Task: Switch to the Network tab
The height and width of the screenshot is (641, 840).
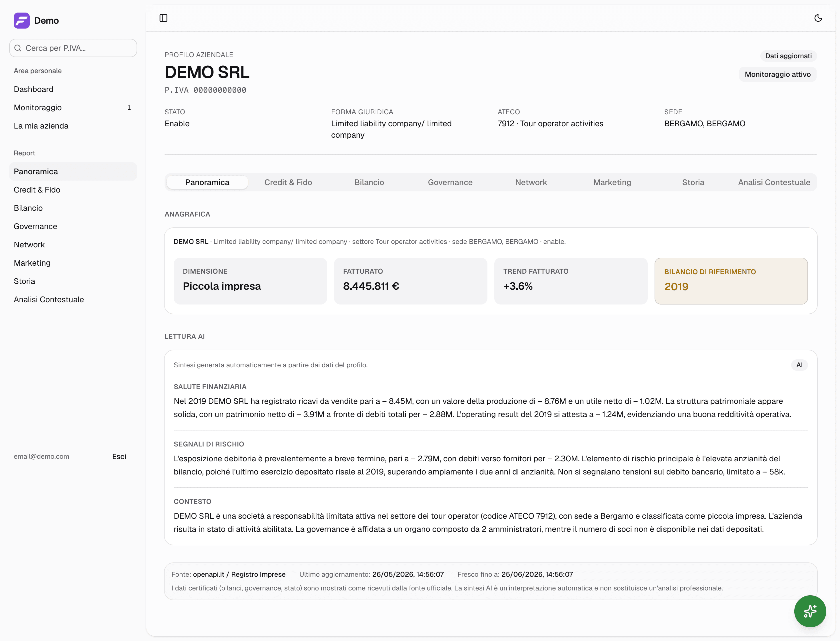Action: pos(531,182)
